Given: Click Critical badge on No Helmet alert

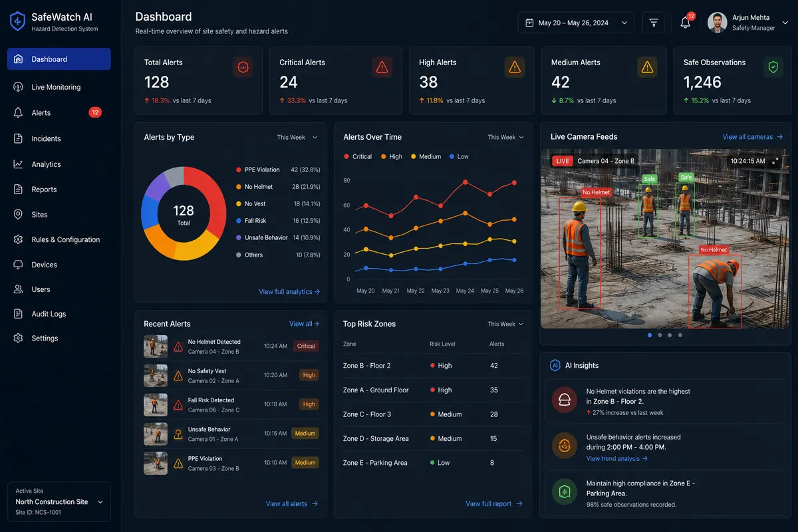Looking at the screenshot, I should pos(306,346).
